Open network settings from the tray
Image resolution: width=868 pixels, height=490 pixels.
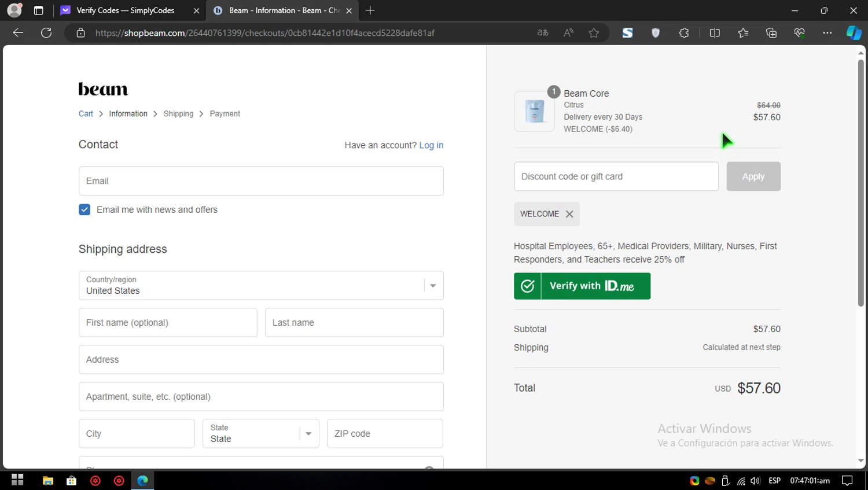[x=741, y=481]
